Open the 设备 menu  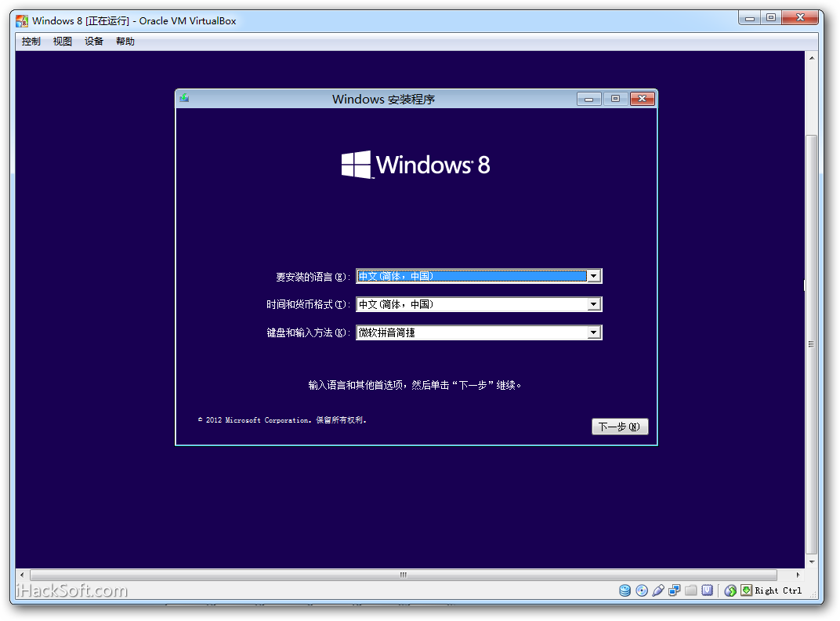click(x=94, y=42)
